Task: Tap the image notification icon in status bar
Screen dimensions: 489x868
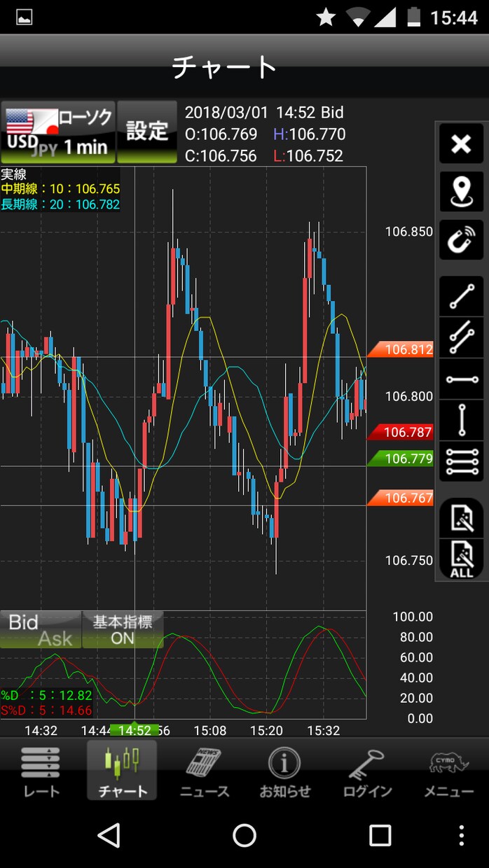Action: (x=24, y=17)
